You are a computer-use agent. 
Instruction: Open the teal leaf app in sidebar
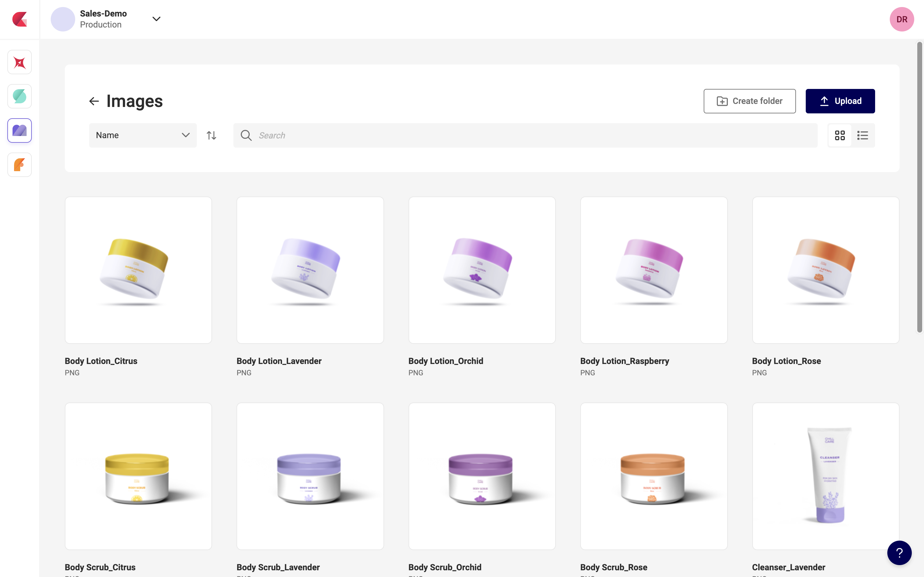click(x=20, y=97)
